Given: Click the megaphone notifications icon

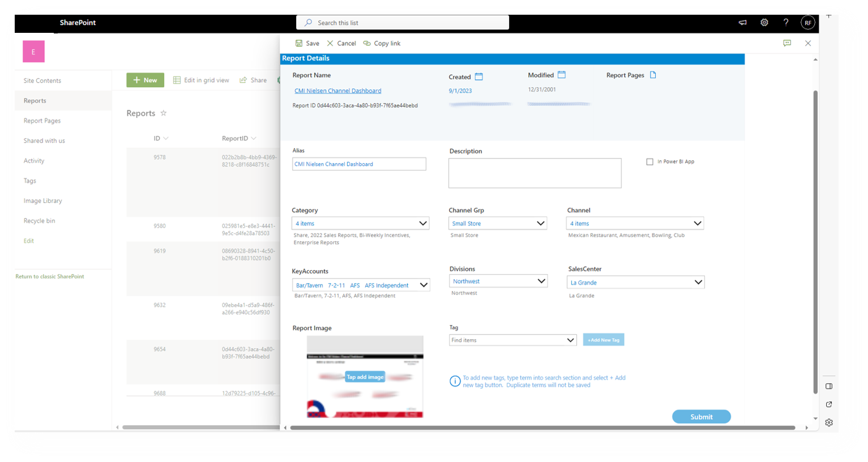Looking at the screenshot, I should 743,23.
